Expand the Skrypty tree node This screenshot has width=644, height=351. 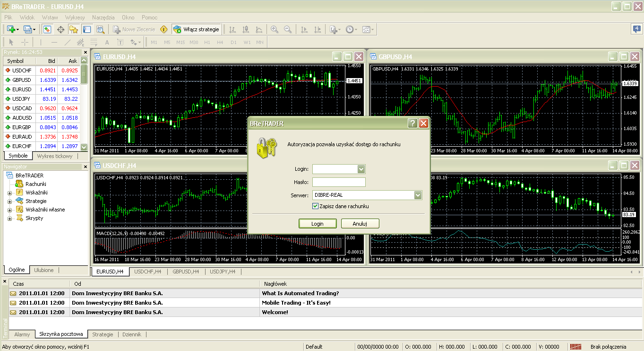tap(9, 218)
